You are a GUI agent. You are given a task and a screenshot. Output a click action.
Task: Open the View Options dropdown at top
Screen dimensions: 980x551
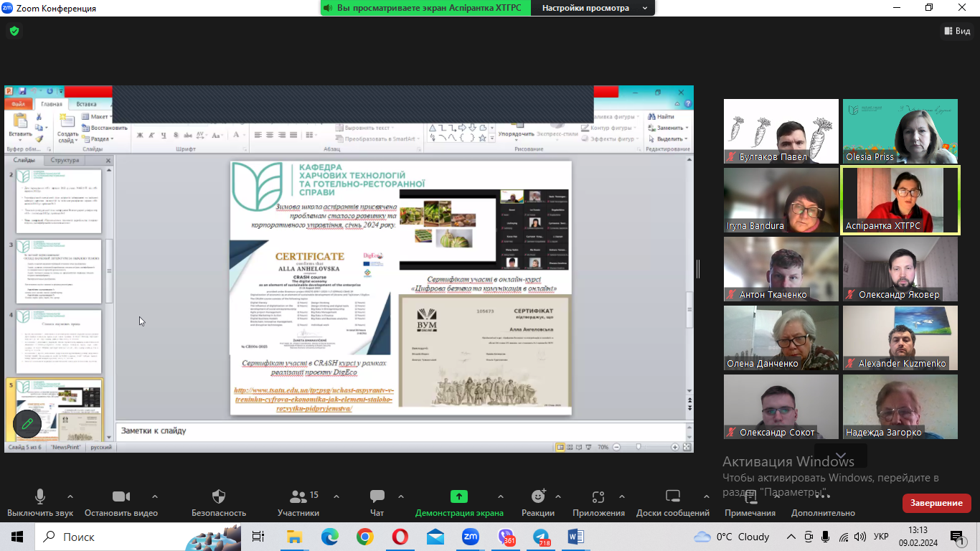click(x=594, y=8)
